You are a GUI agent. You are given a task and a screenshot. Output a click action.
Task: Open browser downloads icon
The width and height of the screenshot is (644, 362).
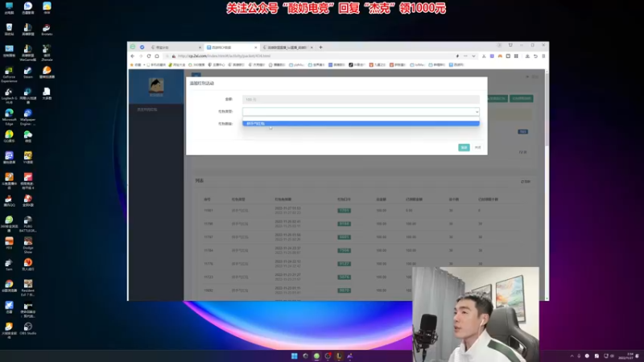tap(527, 56)
